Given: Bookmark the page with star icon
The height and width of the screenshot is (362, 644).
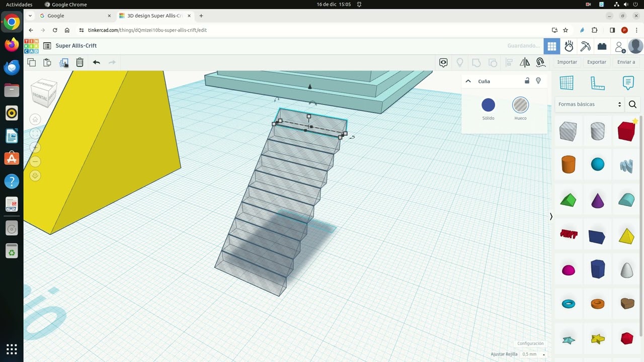Looking at the screenshot, I should coord(566,30).
